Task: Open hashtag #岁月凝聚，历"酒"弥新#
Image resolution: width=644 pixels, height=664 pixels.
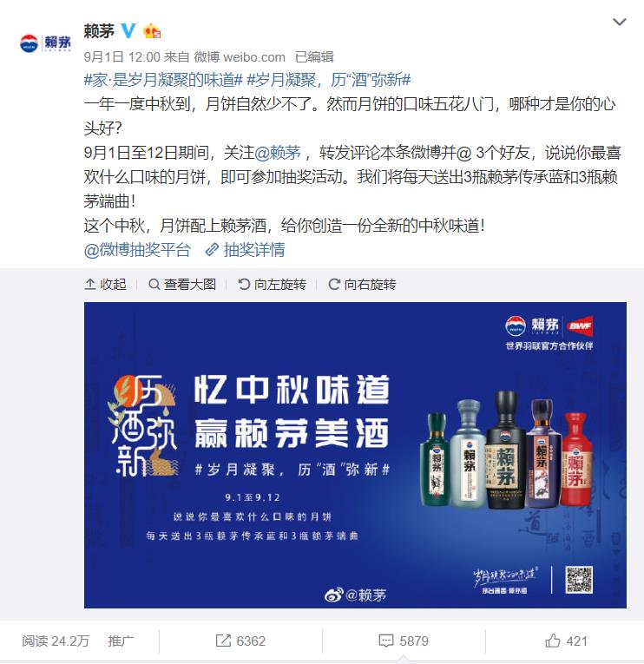Action: (x=329, y=80)
